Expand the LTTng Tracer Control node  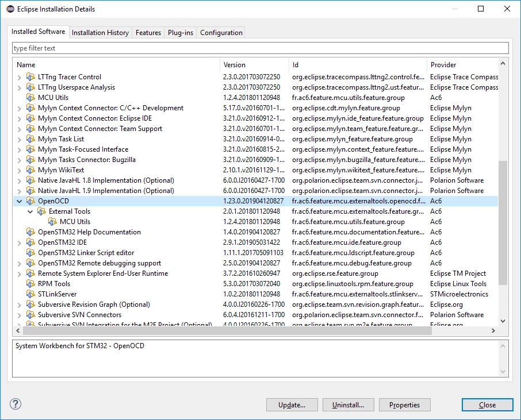(x=20, y=78)
